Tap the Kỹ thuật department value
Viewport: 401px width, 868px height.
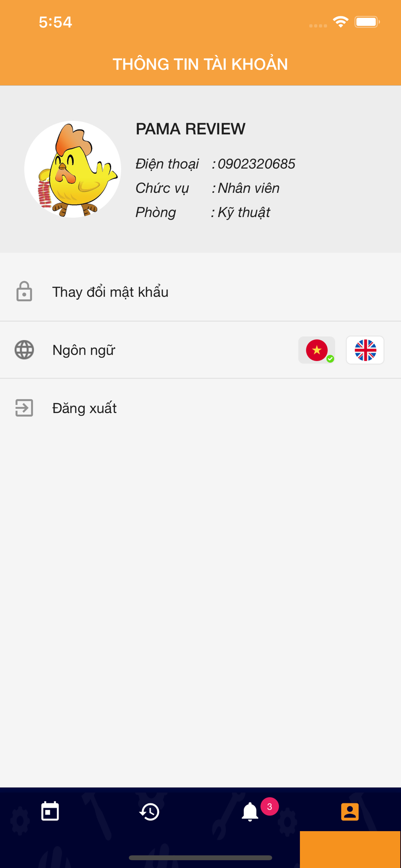(244, 213)
